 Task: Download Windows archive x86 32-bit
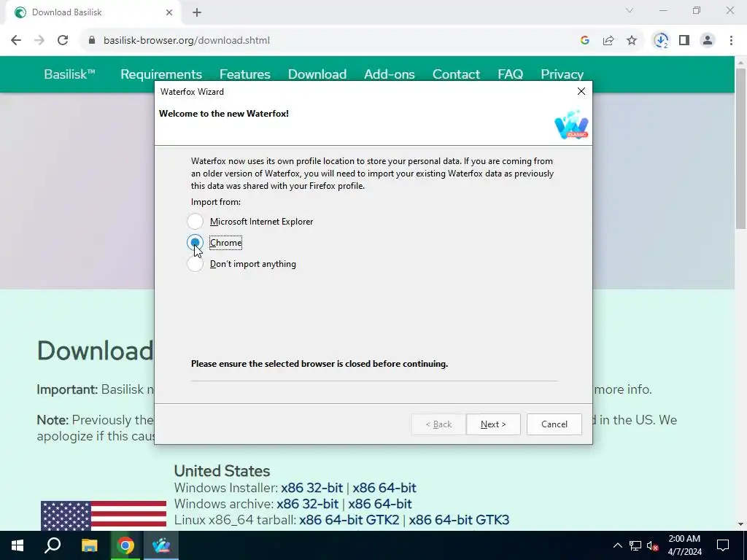pyautogui.click(x=308, y=504)
